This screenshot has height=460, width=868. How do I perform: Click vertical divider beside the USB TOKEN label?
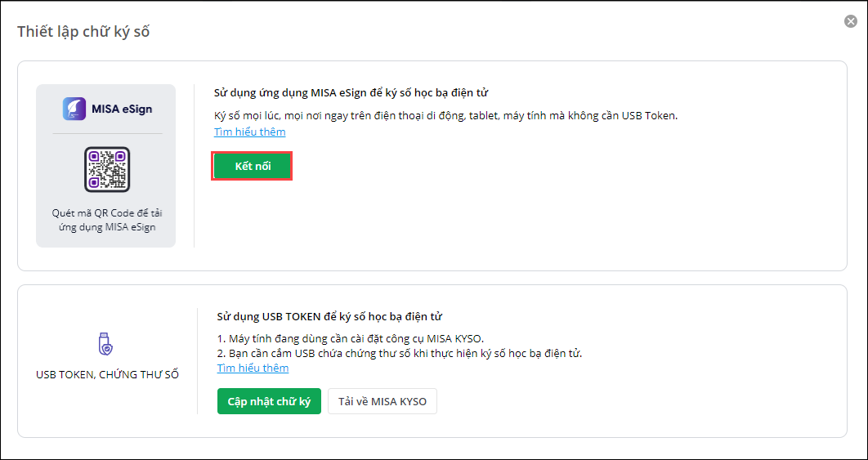197,360
